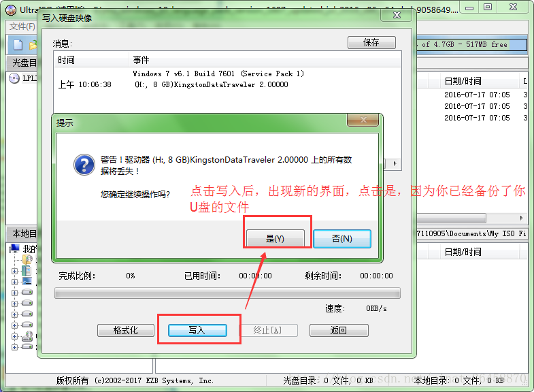Click the 光盘目 panel label
This screenshot has width=534, height=392.
coord(24,63)
